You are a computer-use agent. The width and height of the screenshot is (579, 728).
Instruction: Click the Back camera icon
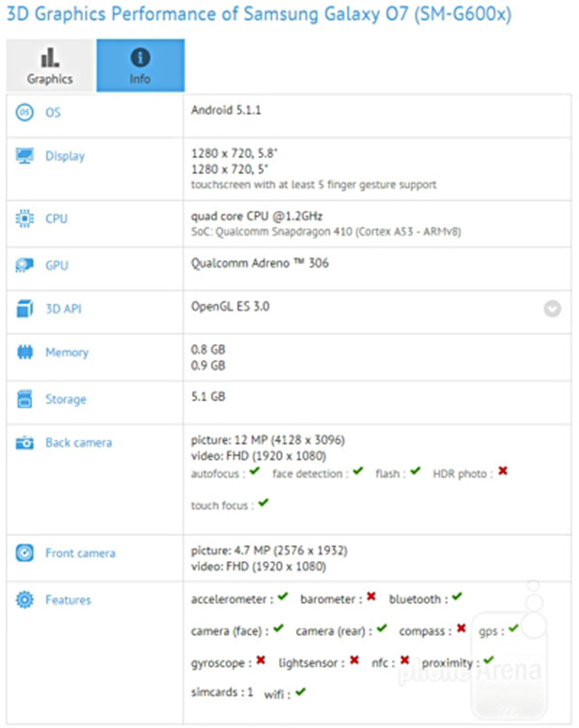click(25, 443)
